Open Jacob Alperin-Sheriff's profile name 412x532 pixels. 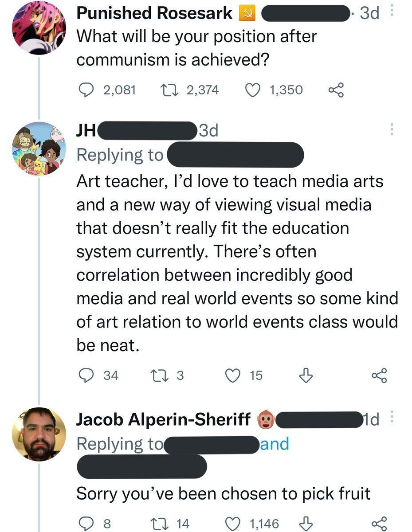(x=164, y=419)
